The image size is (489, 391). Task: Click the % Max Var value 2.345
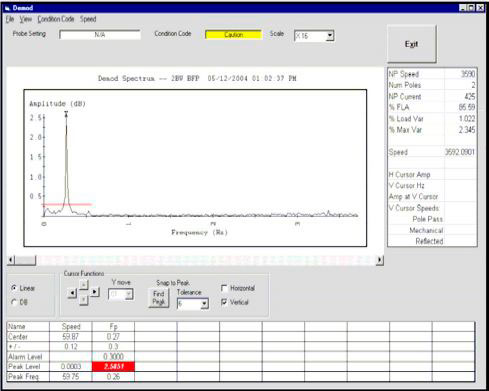(467, 130)
